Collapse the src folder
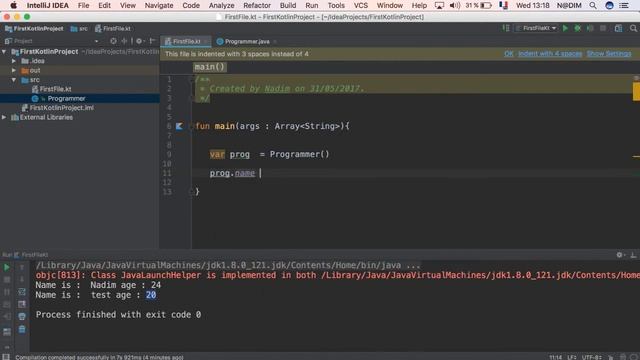 (14, 80)
